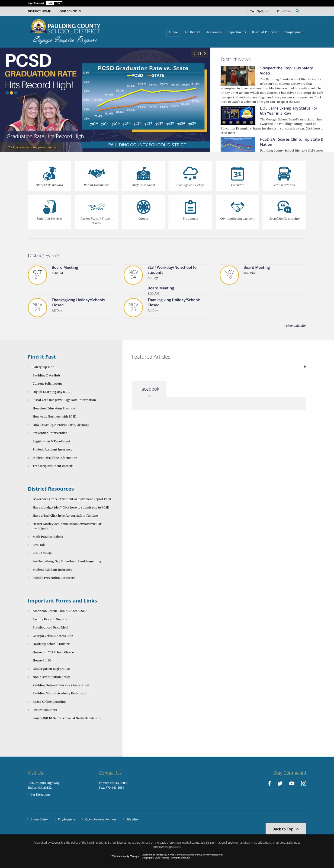This screenshot has width=334, height=868.
Task: Click the BOE Exemplary Status news thumbnail
Action: pyautogui.click(x=238, y=116)
